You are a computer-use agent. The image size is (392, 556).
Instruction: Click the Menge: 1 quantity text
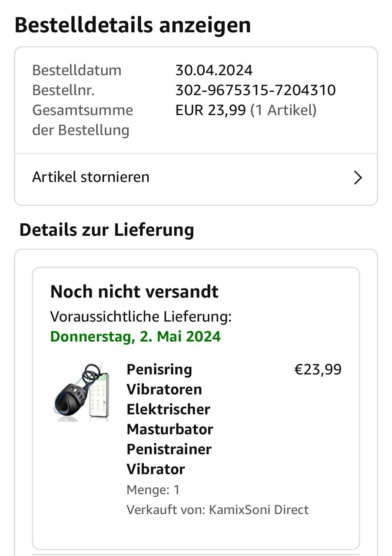click(153, 490)
